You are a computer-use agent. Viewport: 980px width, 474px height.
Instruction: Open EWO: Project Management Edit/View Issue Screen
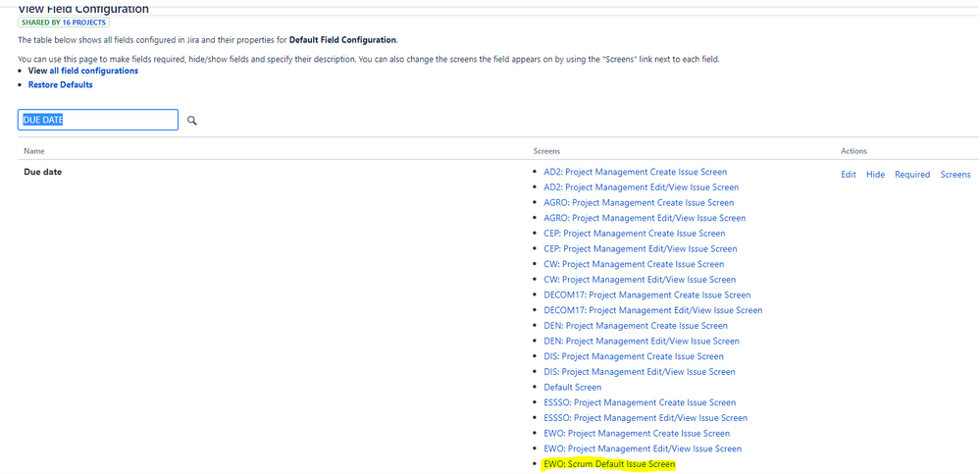coord(643,448)
